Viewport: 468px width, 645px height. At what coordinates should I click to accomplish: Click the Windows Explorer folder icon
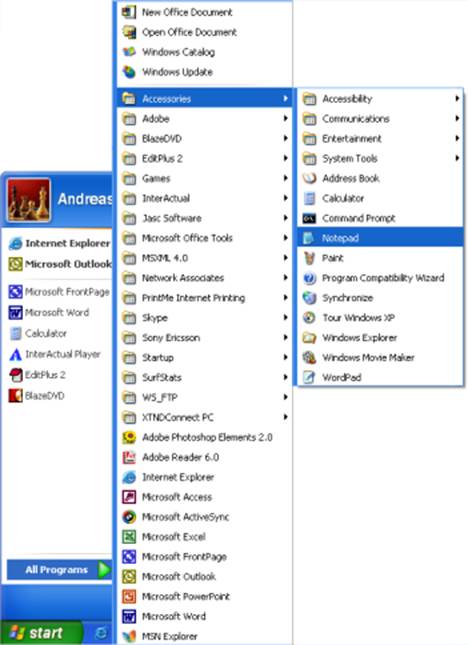[x=309, y=338]
